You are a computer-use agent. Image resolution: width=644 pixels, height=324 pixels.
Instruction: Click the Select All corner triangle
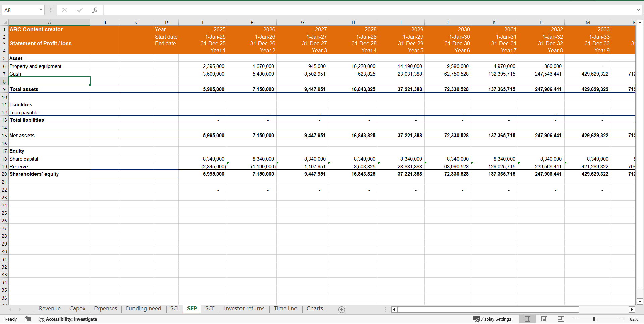(5, 22)
